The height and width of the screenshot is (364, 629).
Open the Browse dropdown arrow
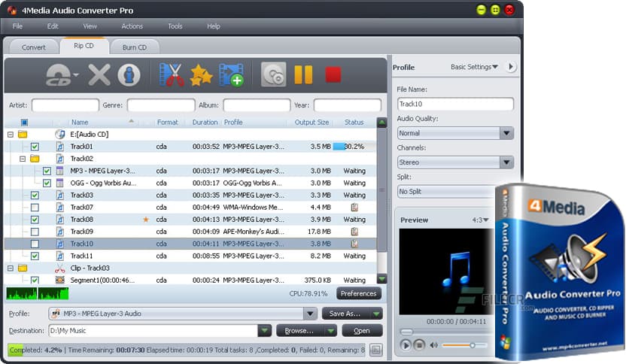(x=331, y=331)
